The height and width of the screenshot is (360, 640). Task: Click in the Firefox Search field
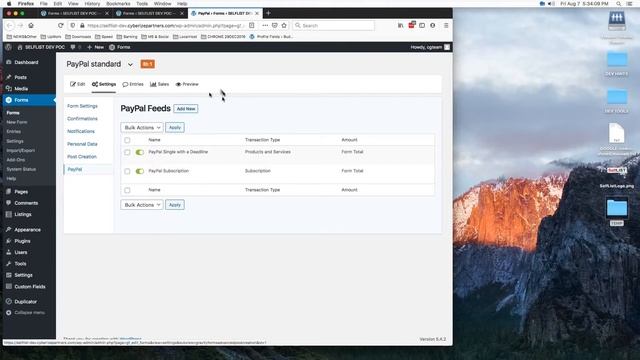coord(333,25)
